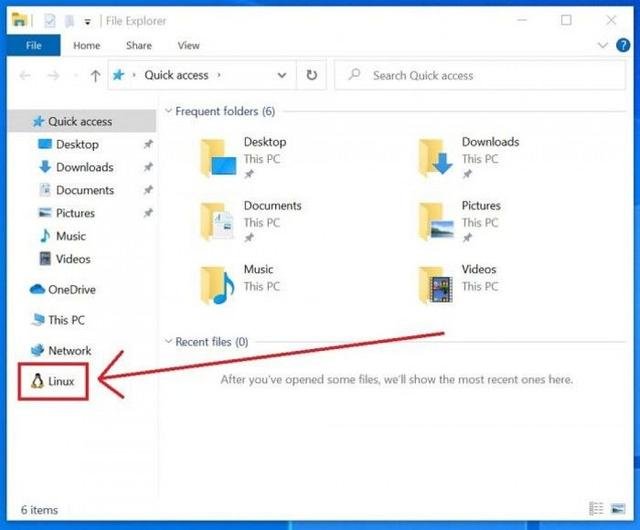Open the Quick Access Toolbar customize dropdown

click(x=87, y=20)
